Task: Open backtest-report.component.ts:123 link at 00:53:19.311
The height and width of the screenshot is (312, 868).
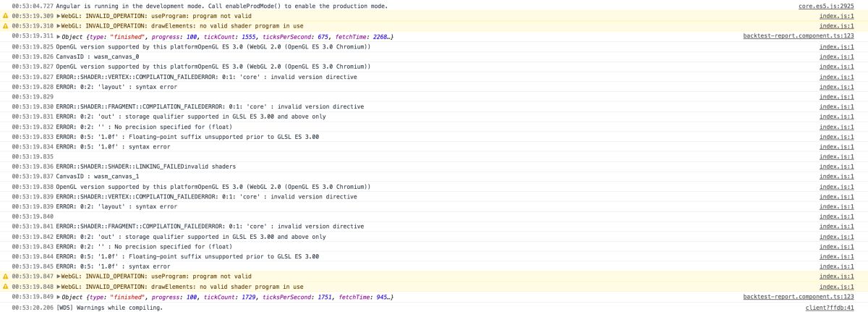Action: pos(799,35)
